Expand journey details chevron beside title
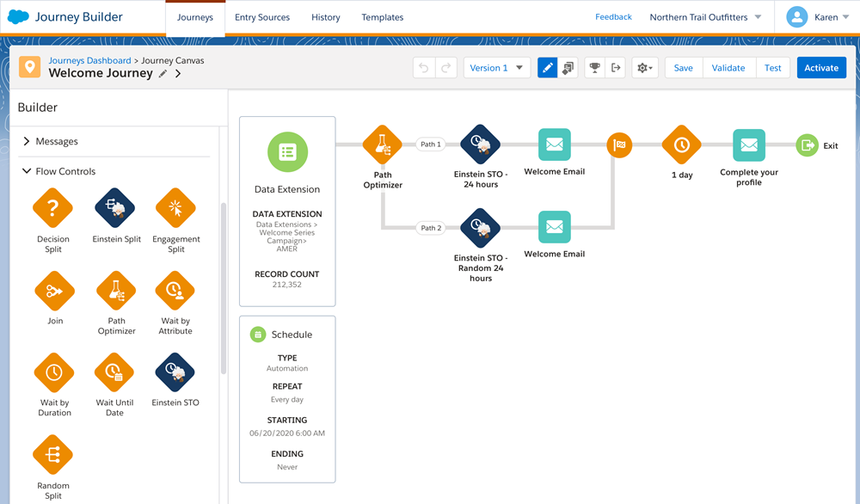The width and height of the screenshot is (860, 504). coord(178,73)
